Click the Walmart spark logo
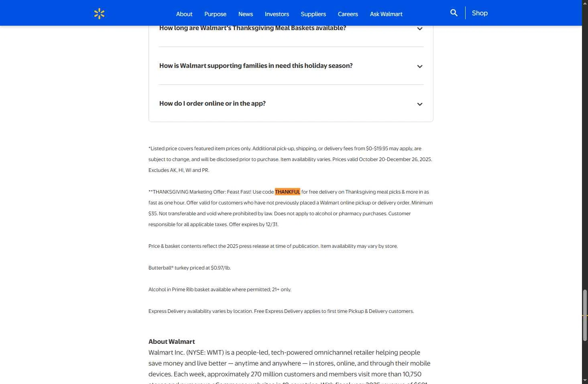 (x=99, y=14)
